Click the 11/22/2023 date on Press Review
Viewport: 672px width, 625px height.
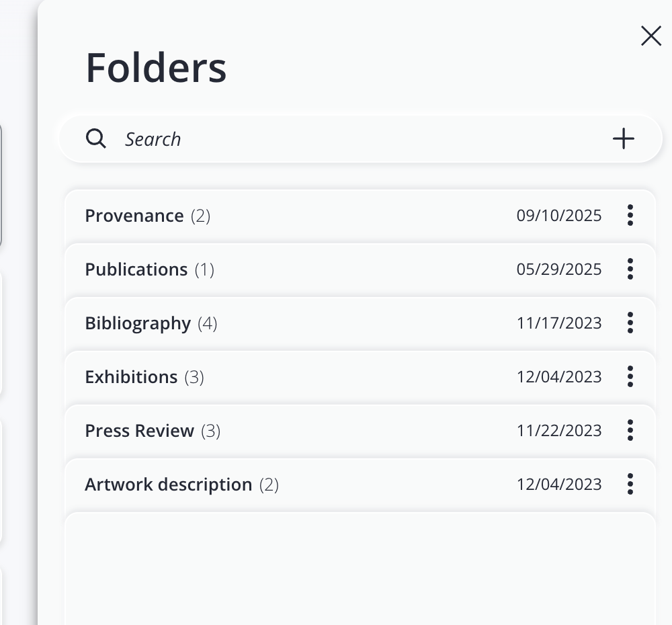click(x=559, y=431)
